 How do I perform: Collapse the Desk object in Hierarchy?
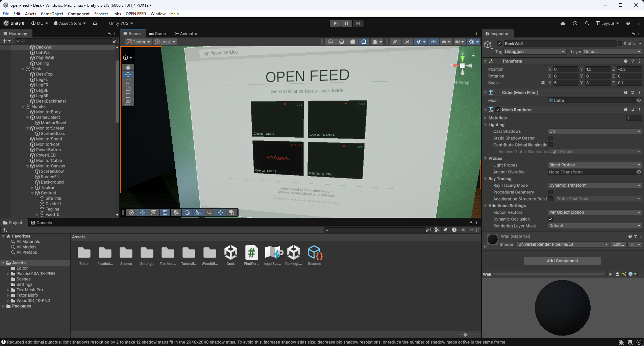(x=23, y=69)
